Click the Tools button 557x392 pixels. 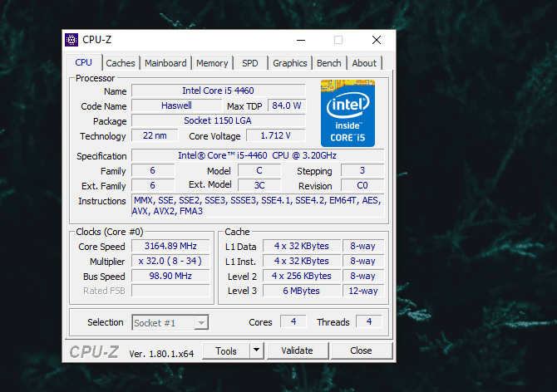click(226, 351)
